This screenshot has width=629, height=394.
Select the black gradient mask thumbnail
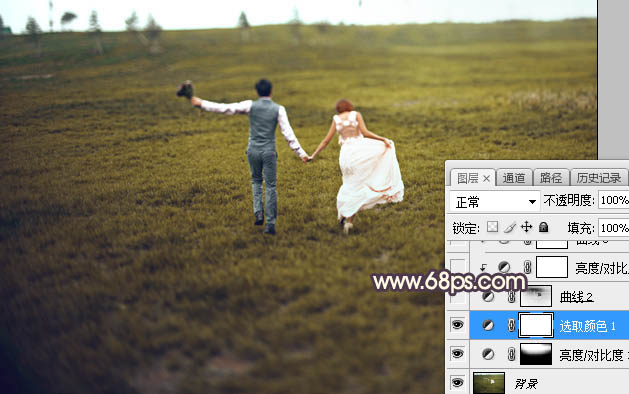tap(536, 354)
